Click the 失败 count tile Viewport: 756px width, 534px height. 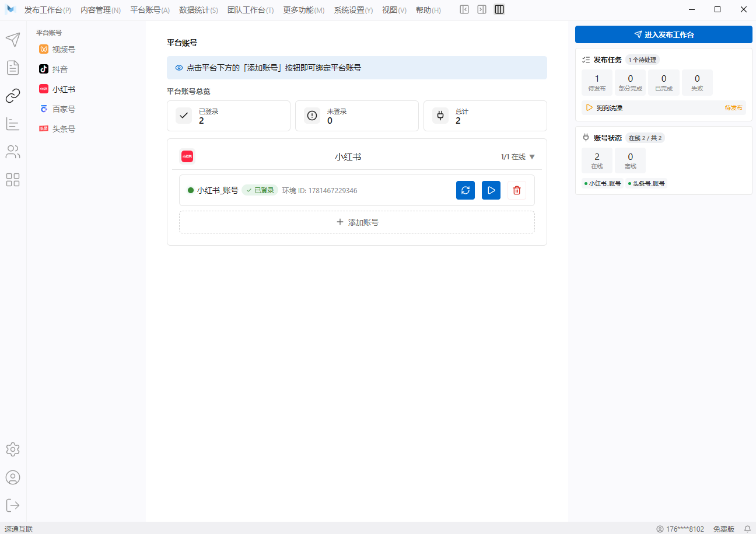697,82
